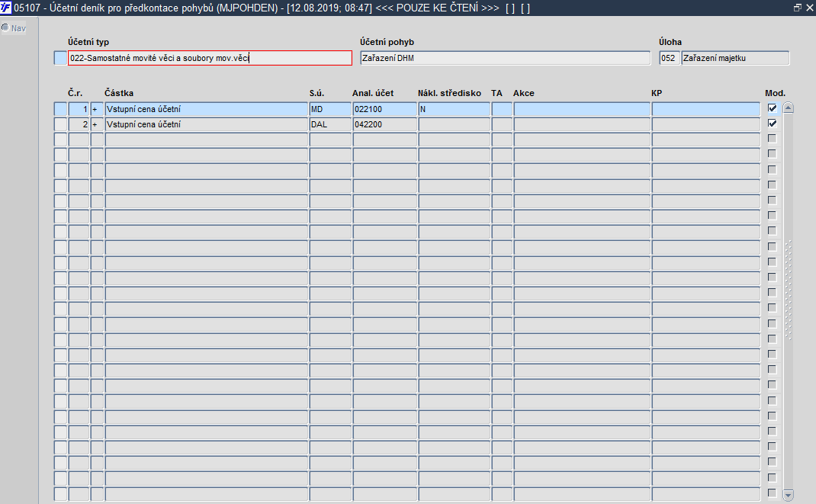The width and height of the screenshot is (816, 504).
Task: Restore the window using title bar restore button
Action: 797,8
